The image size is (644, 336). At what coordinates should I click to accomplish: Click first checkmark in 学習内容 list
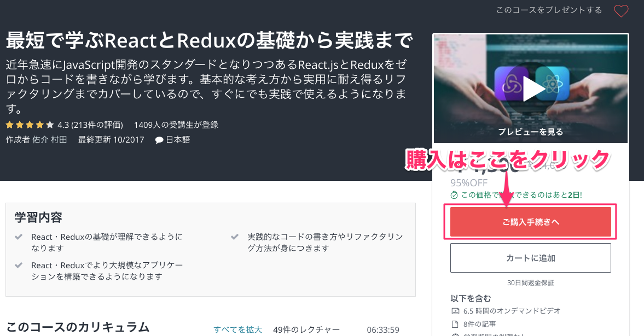(19, 237)
